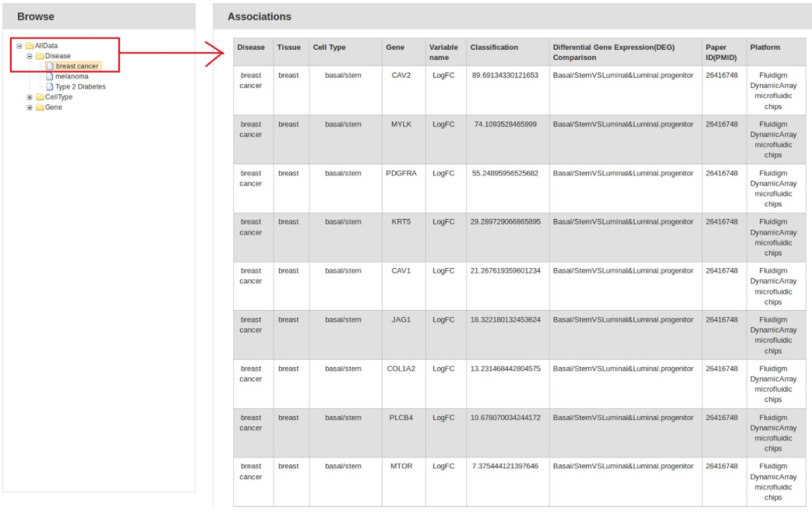Click the breast cancer document icon

point(50,65)
